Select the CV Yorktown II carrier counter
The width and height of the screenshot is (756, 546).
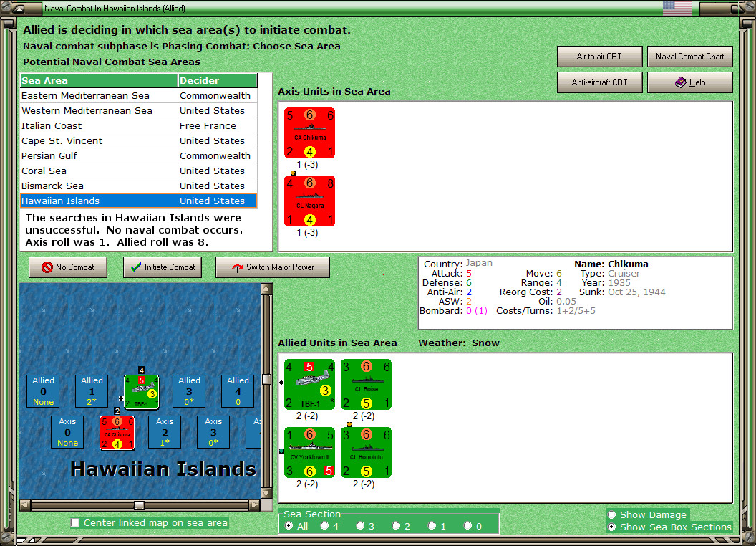pos(309,452)
